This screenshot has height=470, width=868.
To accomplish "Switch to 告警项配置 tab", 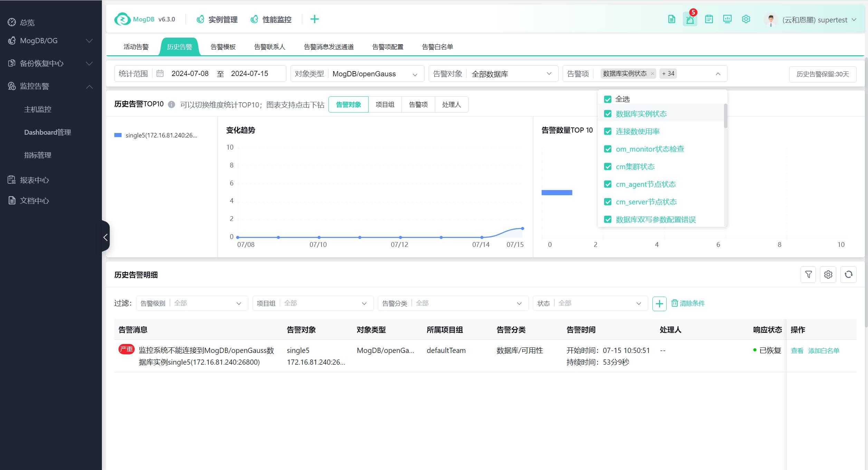I will tap(388, 47).
